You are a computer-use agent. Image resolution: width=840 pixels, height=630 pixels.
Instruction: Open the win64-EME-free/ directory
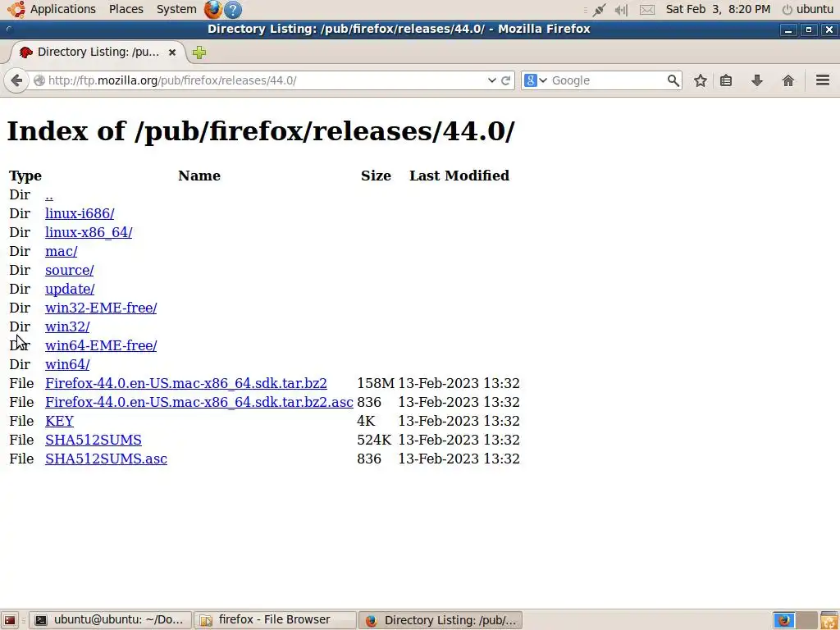(101, 345)
